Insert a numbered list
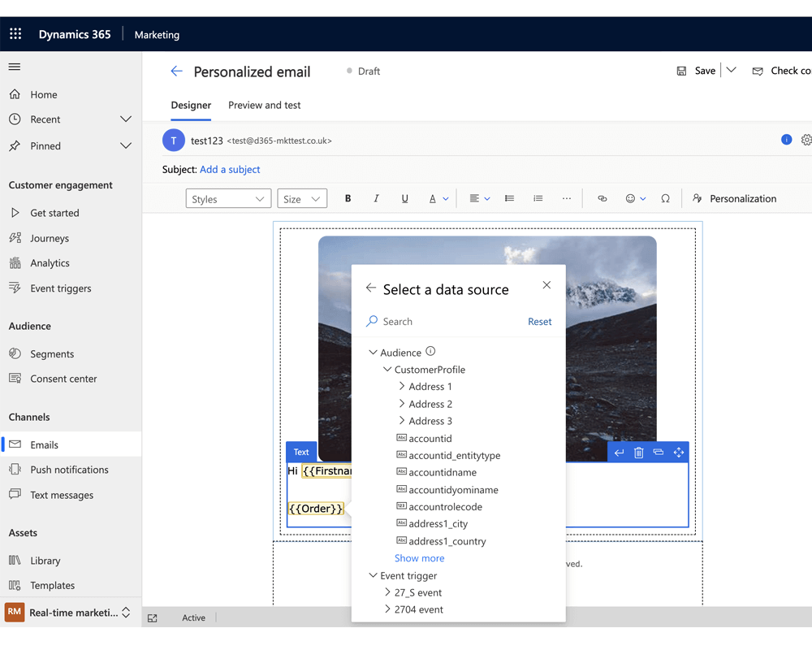The height and width of the screenshot is (650, 812). point(538,198)
